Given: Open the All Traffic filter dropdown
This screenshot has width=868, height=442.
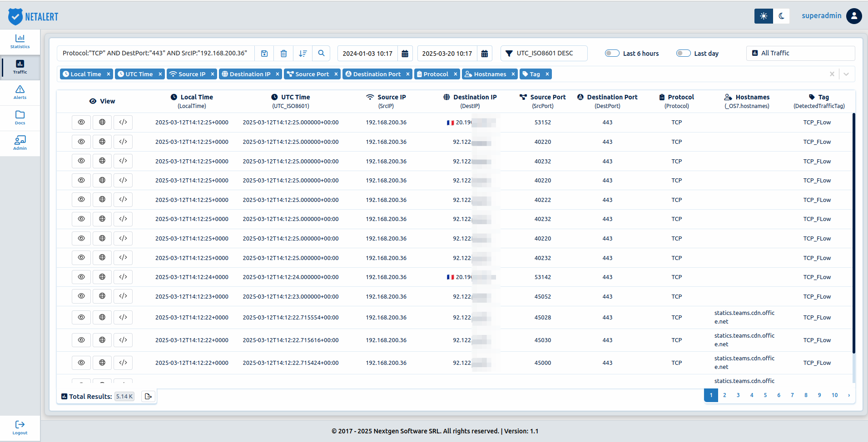Looking at the screenshot, I should (x=800, y=53).
